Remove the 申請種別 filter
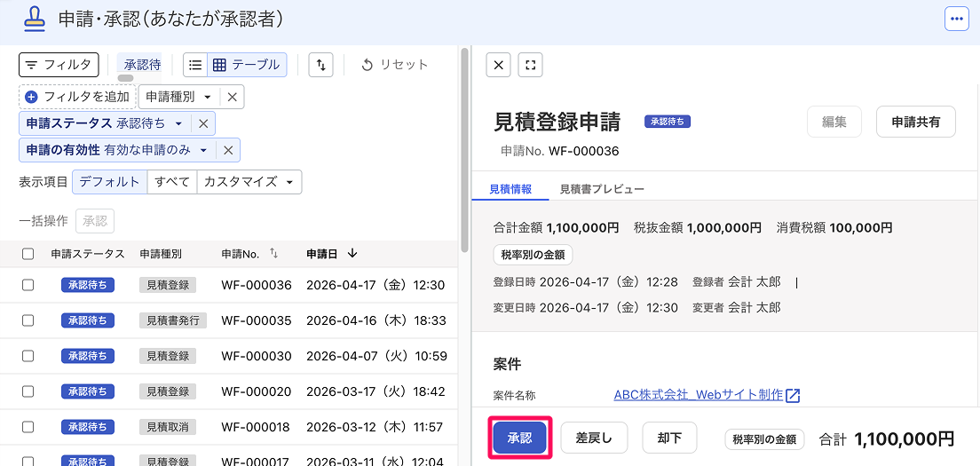This screenshot has height=466, width=980. (232, 97)
